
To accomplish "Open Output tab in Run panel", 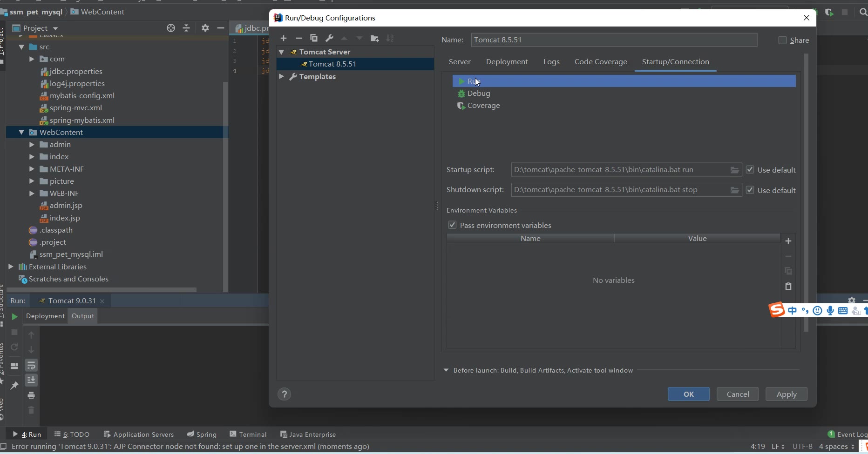I will [83, 316].
